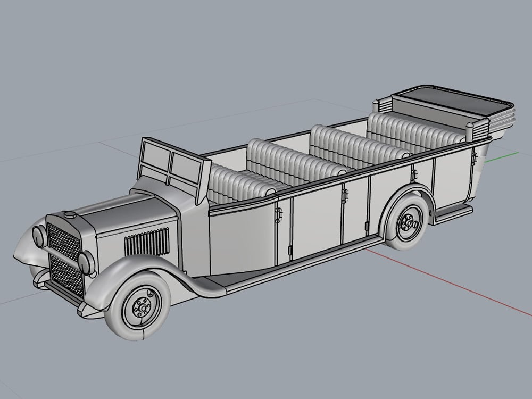Screen dimensions: 532x399
Task: Select the upper radiator grille mesh
Action: click(64, 242)
